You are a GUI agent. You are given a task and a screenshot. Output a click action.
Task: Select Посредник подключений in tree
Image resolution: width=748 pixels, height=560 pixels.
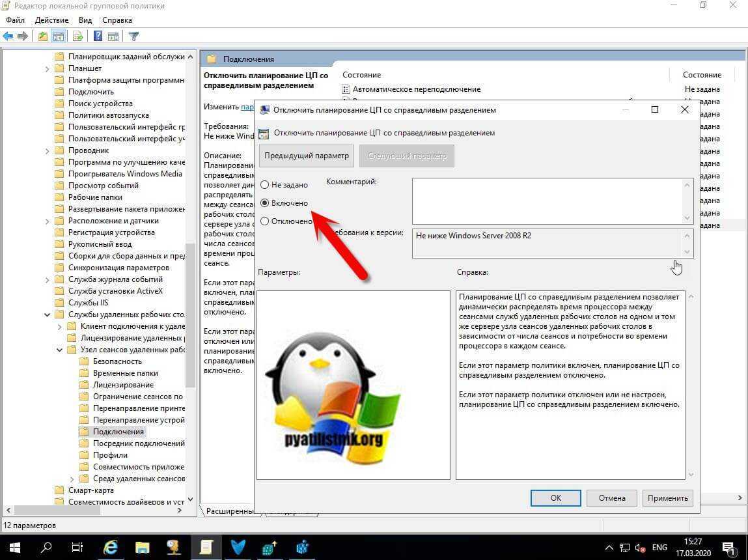point(139,443)
